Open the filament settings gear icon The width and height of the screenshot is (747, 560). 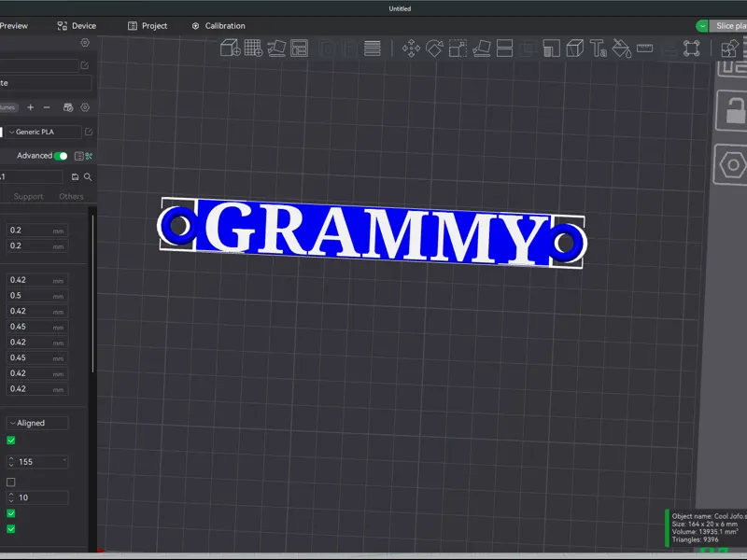[85, 107]
